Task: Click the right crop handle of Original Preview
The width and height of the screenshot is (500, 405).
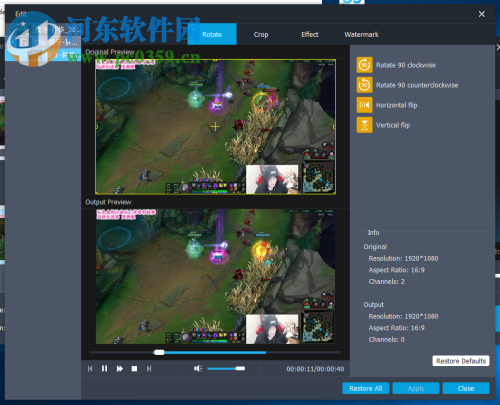Action: [334, 127]
